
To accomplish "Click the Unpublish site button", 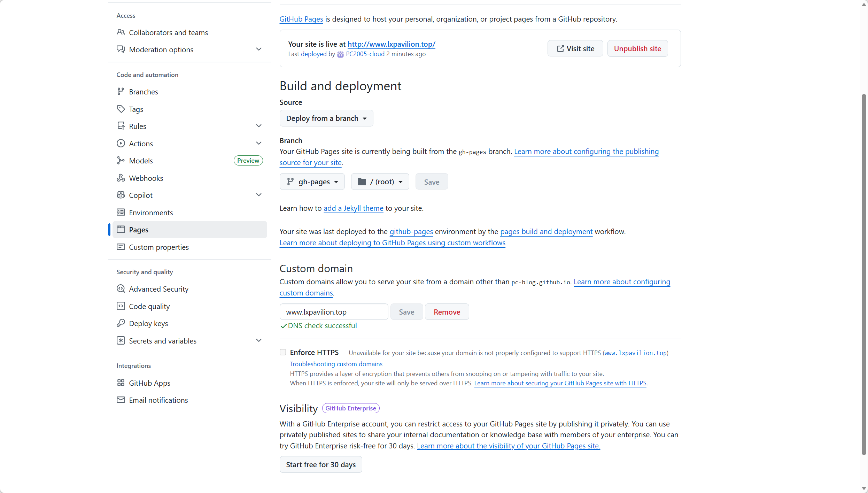I will [x=637, y=49].
